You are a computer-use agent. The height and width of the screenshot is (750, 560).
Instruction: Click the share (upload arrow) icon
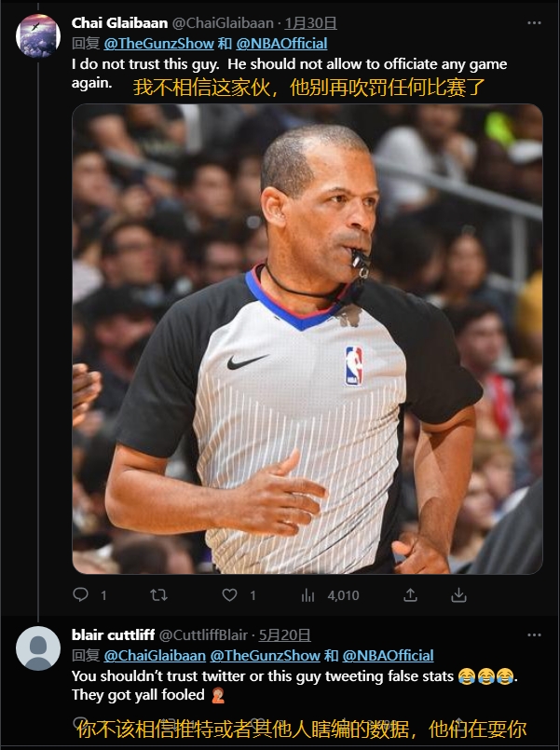point(408,594)
